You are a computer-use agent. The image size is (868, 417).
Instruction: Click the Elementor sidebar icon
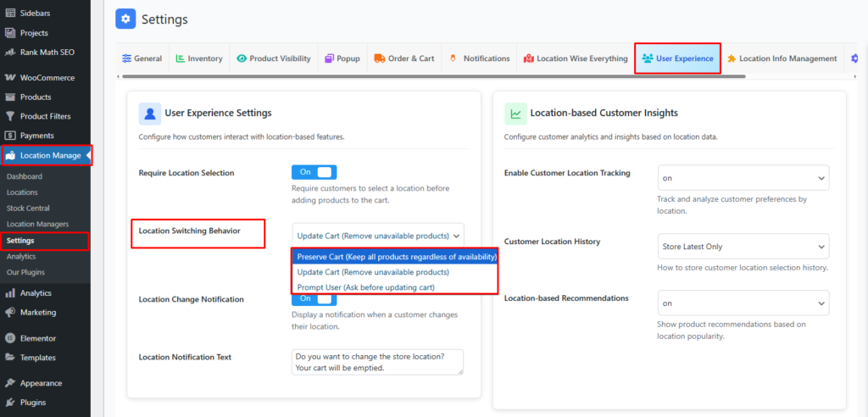pyautogui.click(x=10, y=338)
